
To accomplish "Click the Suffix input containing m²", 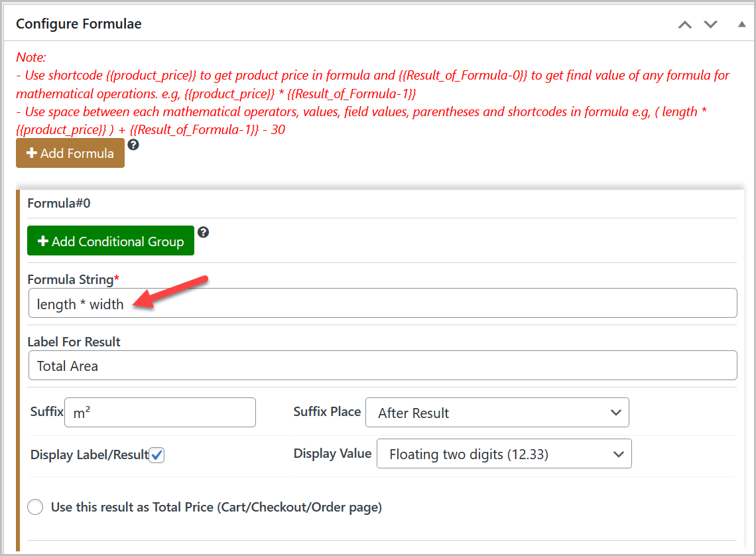I will click(159, 412).
